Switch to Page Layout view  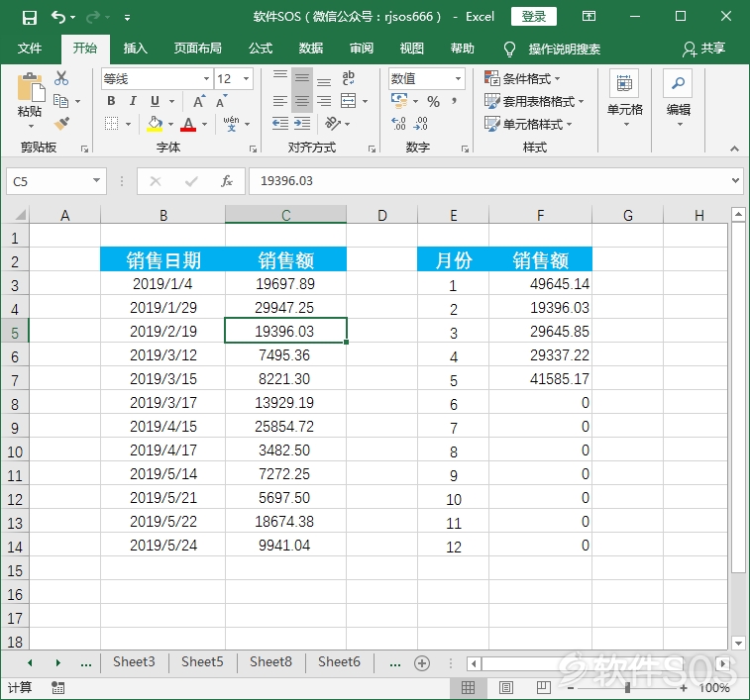(x=505, y=687)
